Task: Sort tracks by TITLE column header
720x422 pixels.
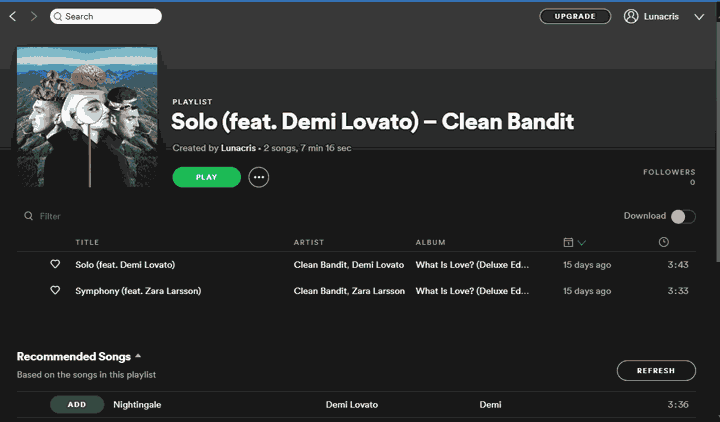Action: pos(87,242)
